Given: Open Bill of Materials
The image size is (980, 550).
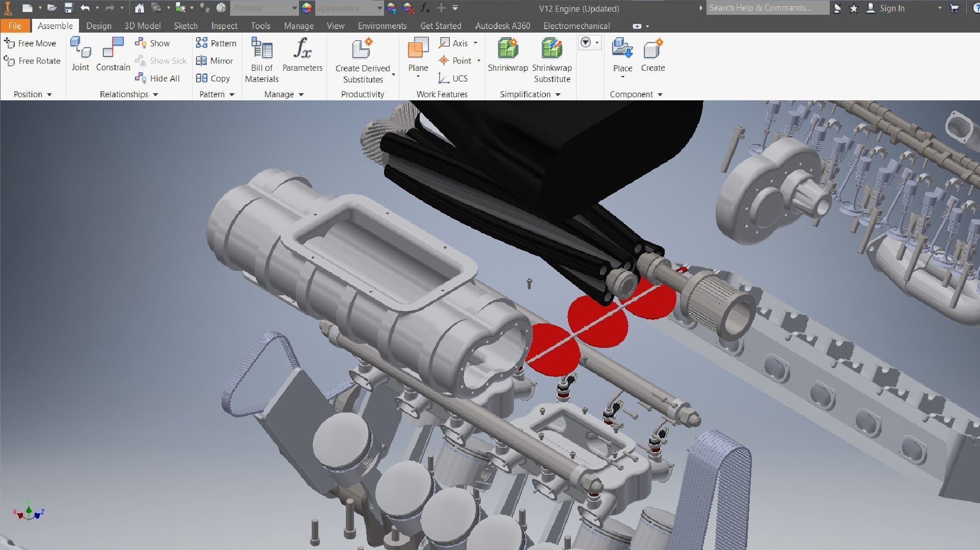Looking at the screenshot, I should point(262,60).
